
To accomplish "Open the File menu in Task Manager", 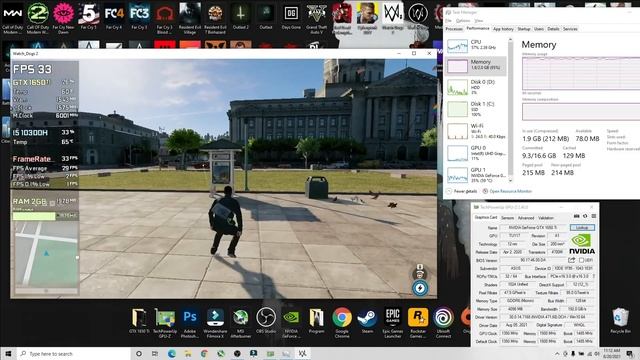I will 449,20.
